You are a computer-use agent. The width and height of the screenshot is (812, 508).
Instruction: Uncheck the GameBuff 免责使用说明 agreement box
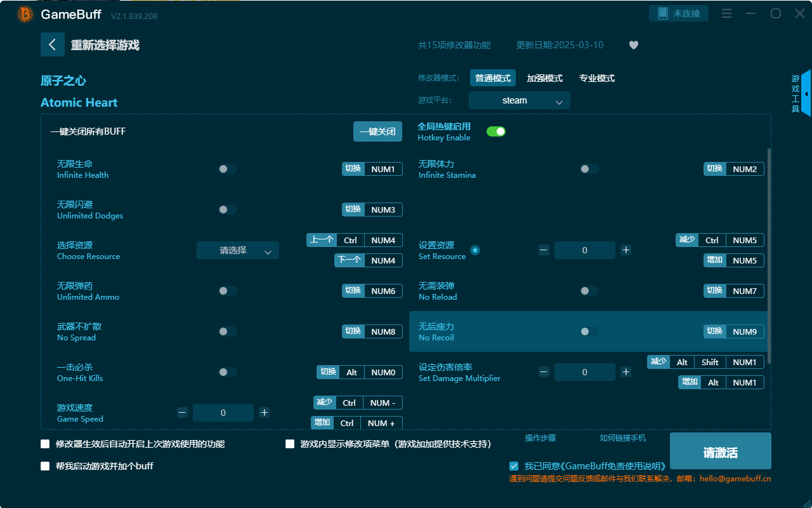pos(514,465)
